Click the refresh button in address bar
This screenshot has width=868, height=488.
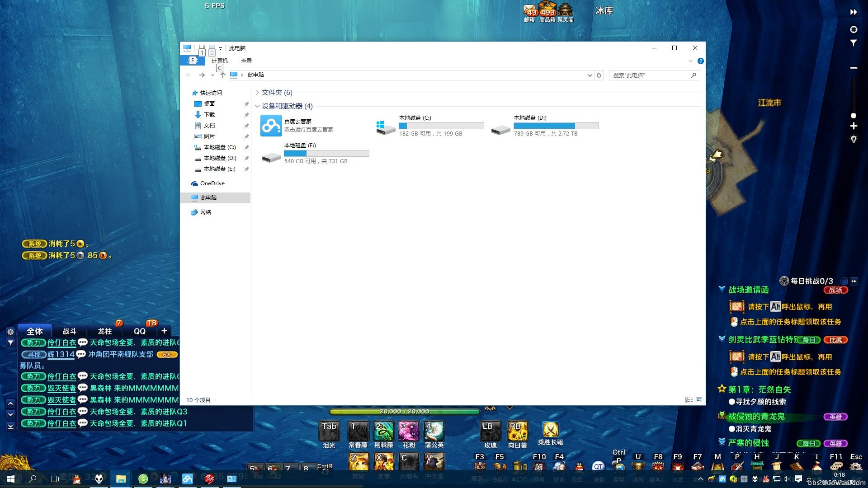click(599, 75)
